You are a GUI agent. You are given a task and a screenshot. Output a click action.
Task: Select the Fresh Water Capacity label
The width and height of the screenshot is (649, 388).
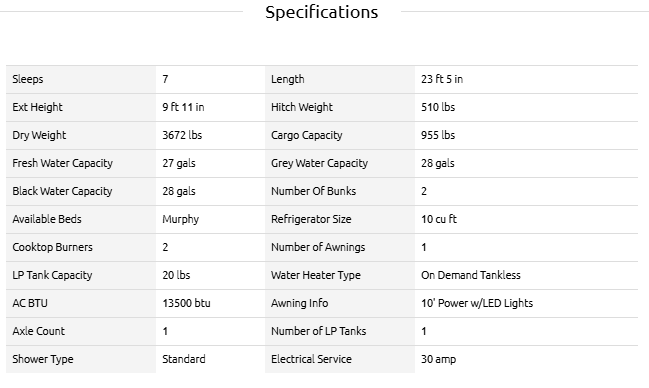pyautogui.click(x=62, y=163)
